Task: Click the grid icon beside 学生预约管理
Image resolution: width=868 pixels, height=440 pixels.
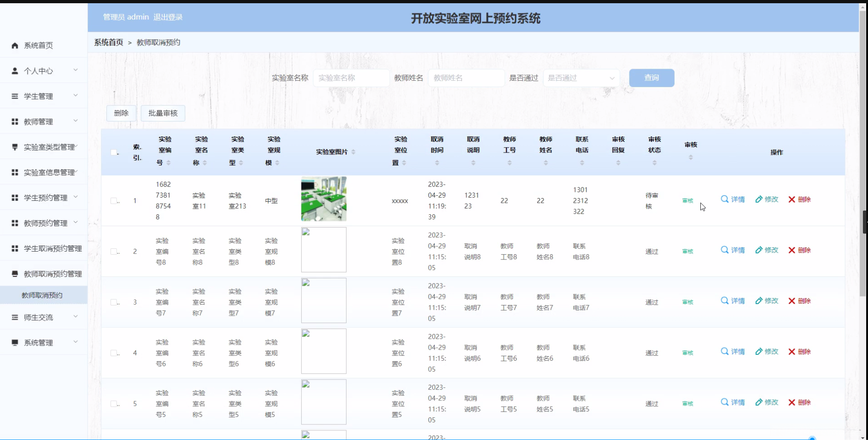Action: pos(15,197)
